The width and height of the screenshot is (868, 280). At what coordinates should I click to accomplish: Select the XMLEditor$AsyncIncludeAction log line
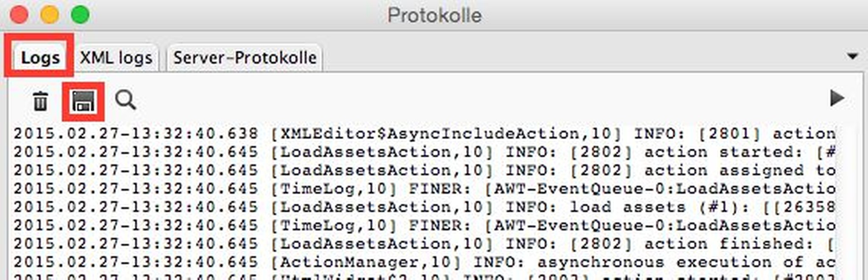coord(424,134)
